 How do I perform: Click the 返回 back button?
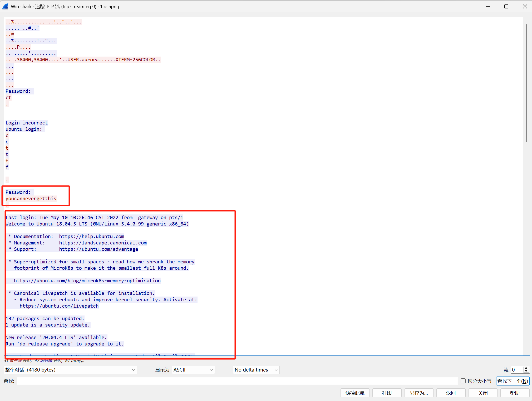(x=451, y=393)
